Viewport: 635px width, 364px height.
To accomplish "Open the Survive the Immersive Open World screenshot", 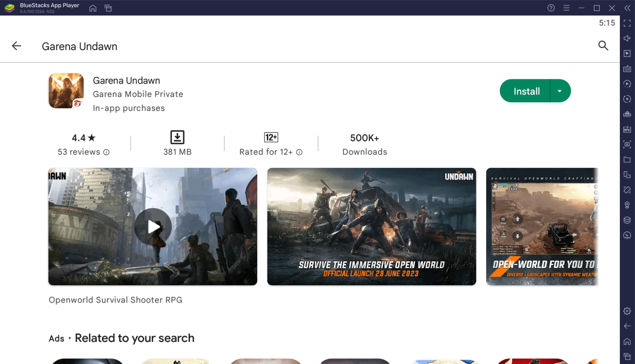I will (x=371, y=227).
